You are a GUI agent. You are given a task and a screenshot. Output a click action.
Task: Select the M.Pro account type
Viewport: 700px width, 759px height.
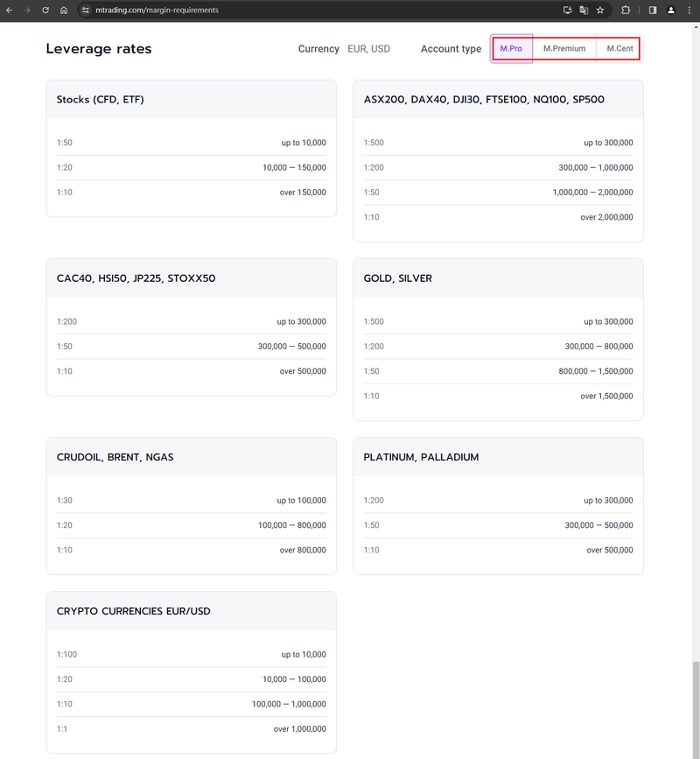[511, 48]
